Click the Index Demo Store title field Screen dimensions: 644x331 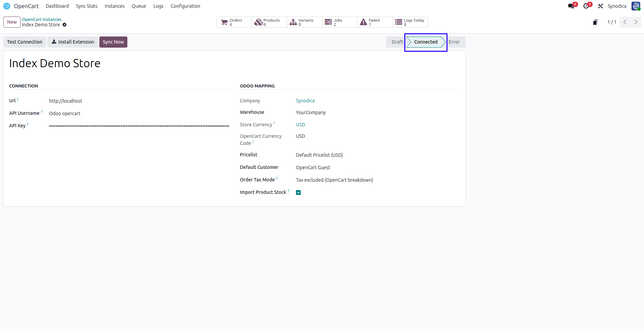(234, 63)
